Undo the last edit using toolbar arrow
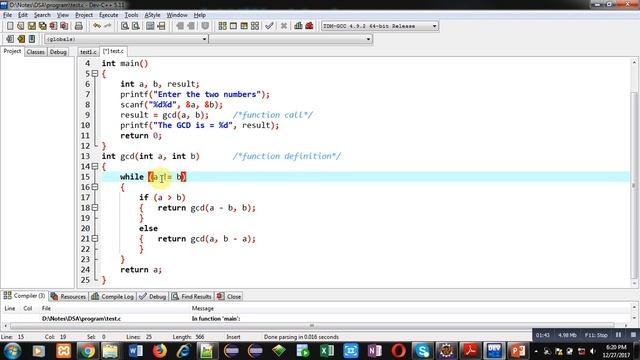Image resolution: width=640 pixels, height=360 pixels. tap(97, 26)
